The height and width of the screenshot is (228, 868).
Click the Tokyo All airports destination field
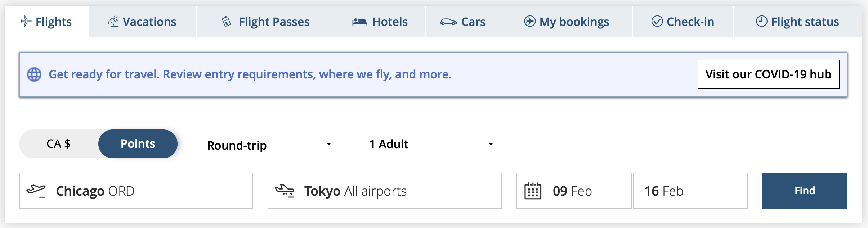pos(384,191)
